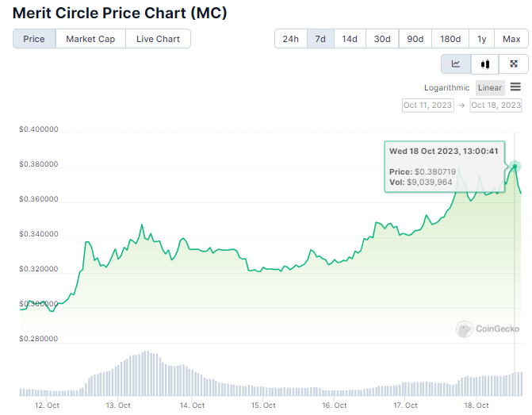Edit the Oct 18, 2023 end date
The width and height of the screenshot is (532, 415).
(496, 105)
